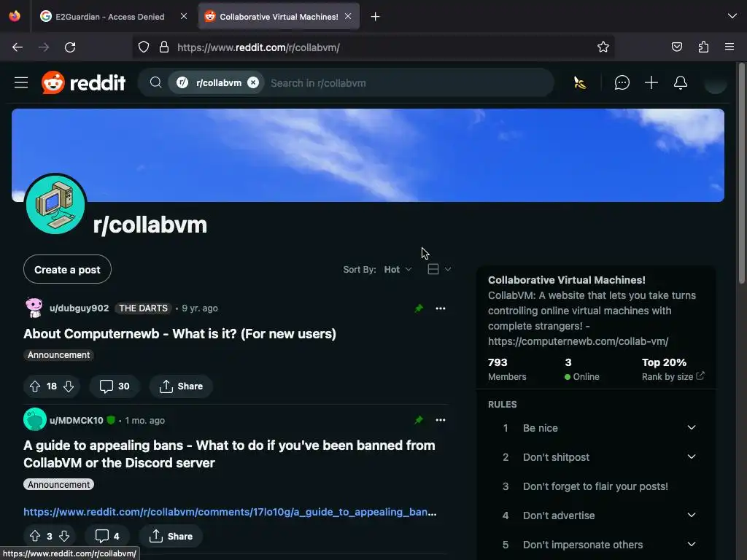747x560 pixels.
Task: Bookmark this page with the star
Action: [603, 47]
